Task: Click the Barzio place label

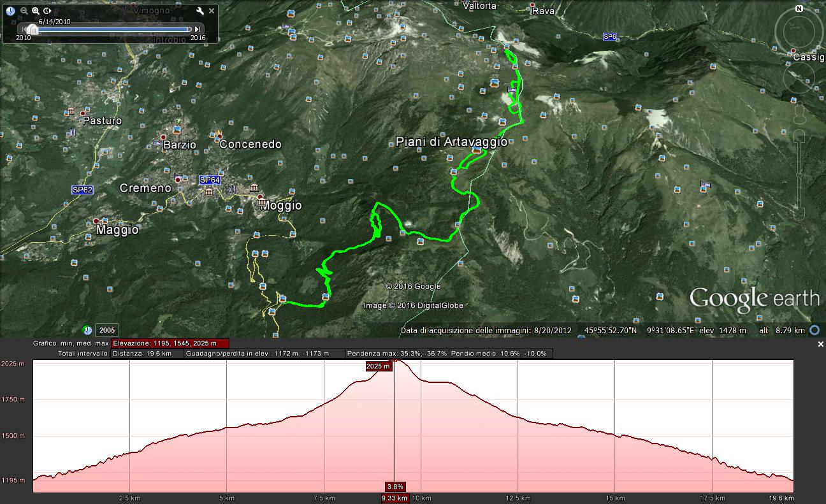Action: (180, 145)
